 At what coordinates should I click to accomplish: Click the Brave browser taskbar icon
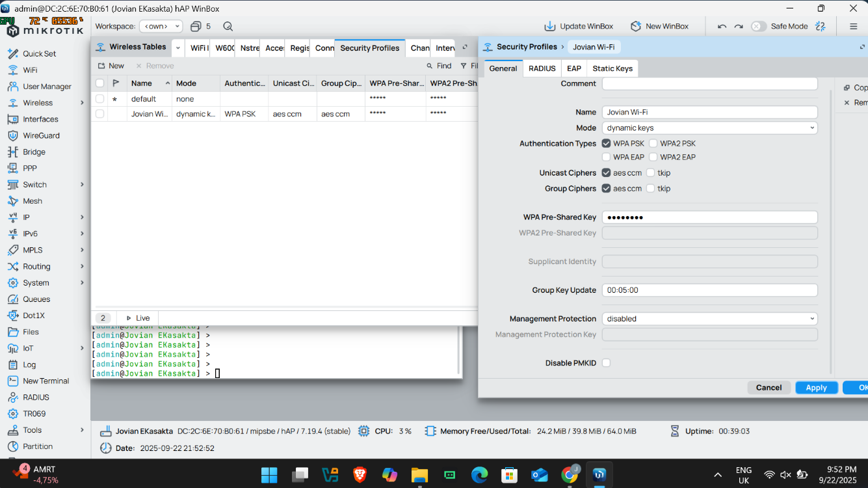(360, 474)
